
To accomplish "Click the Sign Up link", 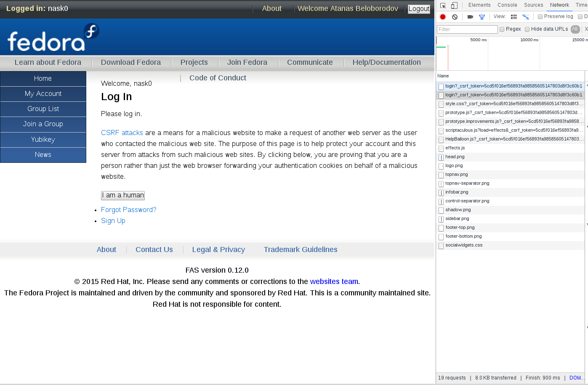I will pos(113,220).
